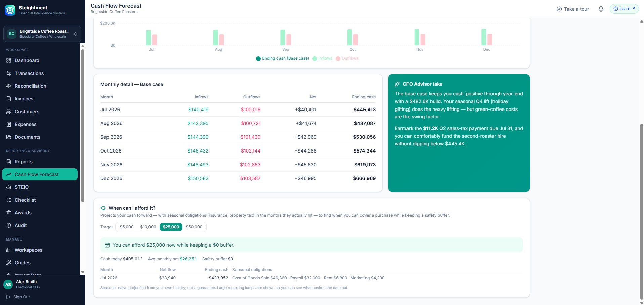The width and height of the screenshot is (644, 305).
Task: Click the sidebar navigation scrollbar
Action: point(83,126)
